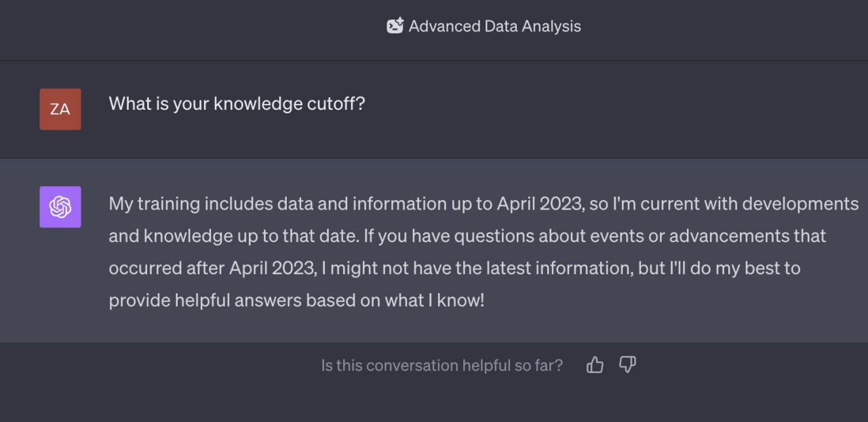Give the conversation a thumbs down
The height and width of the screenshot is (422, 868).
click(x=627, y=365)
